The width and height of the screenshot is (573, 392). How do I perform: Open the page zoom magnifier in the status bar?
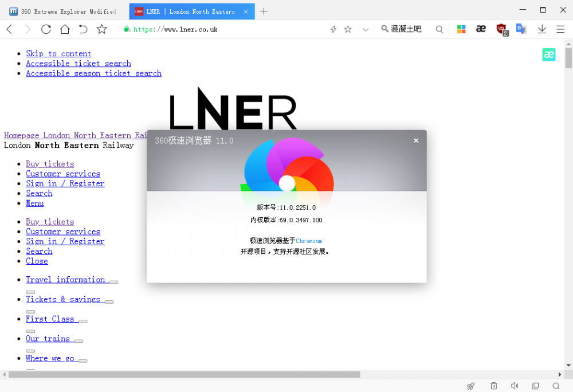[x=556, y=386]
